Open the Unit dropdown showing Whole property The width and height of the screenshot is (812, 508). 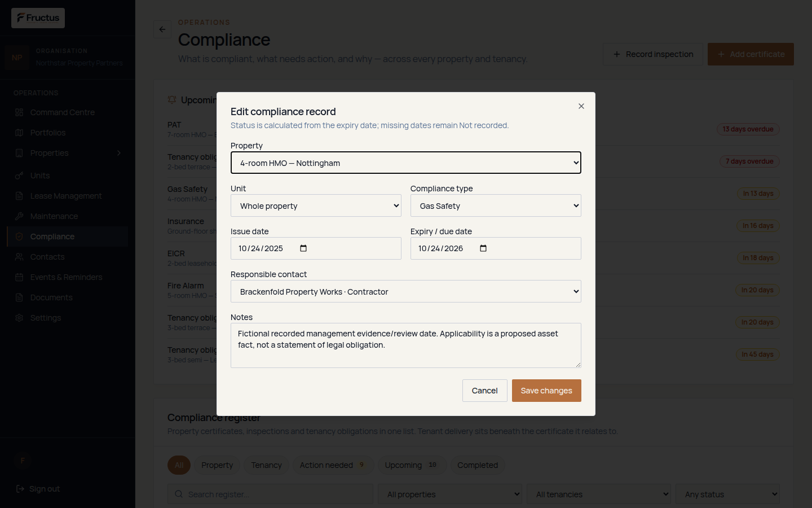pos(316,205)
